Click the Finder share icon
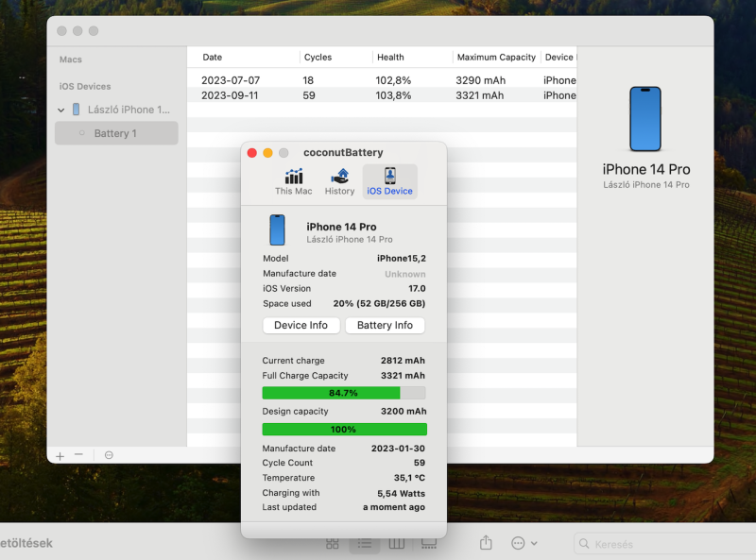756x560 pixels. pos(486,543)
